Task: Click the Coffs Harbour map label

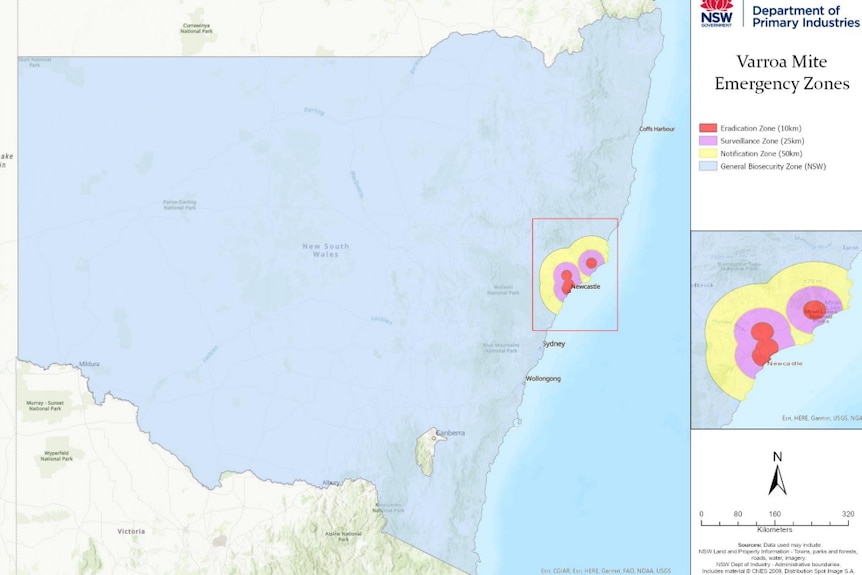Action: point(657,129)
